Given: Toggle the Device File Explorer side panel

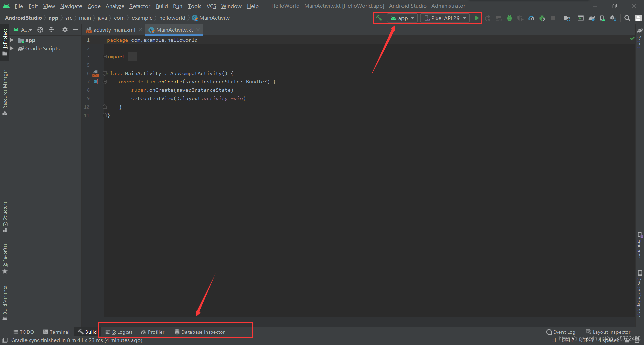Looking at the screenshot, I should click(639, 293).
